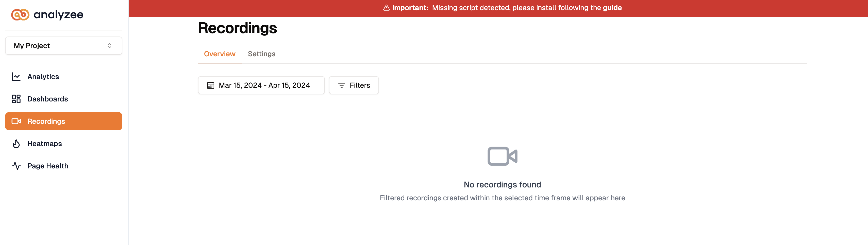This screenshot has width=868, height=245.
Task: Click the calendar icon in date range
Action: [211, 85]
